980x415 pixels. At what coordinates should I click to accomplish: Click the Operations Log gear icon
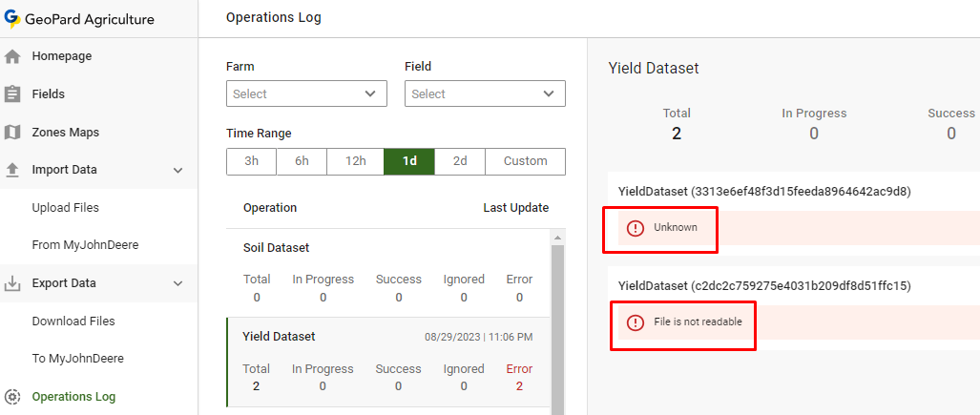pos(12,397)
